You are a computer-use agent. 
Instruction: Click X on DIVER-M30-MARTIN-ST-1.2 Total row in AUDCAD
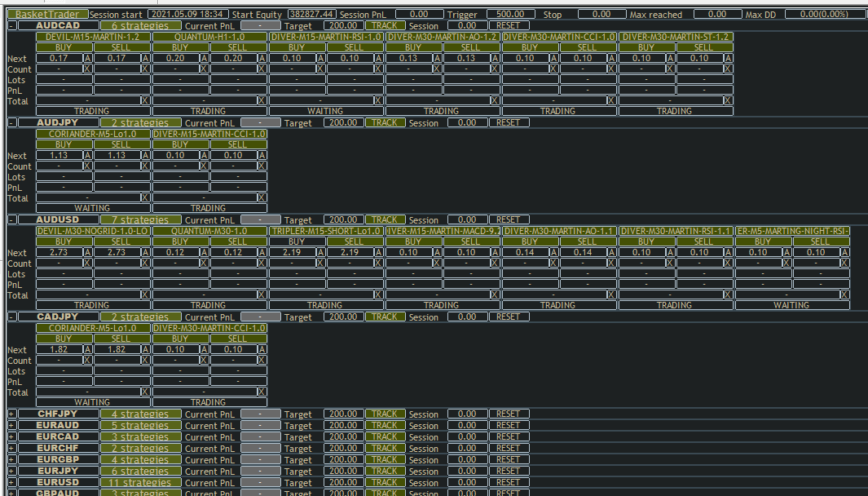pyautogui.click(x=729, y=101)
